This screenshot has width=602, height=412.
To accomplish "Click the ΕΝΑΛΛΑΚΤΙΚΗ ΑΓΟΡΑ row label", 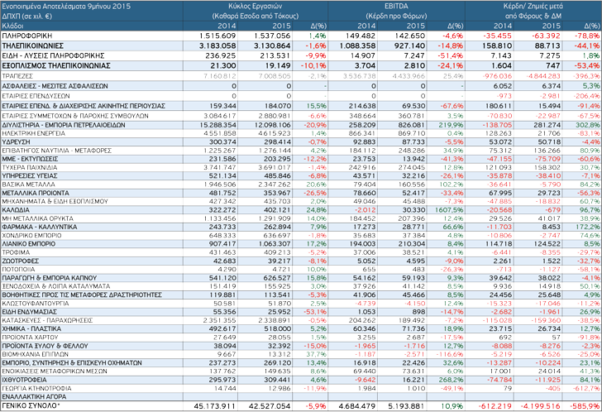I will (33, 397).
